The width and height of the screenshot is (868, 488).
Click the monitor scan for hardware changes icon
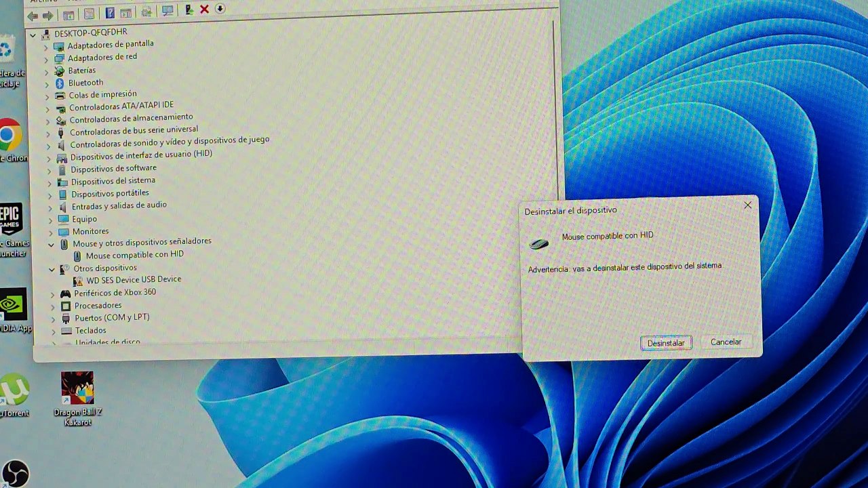pos(167,11)
